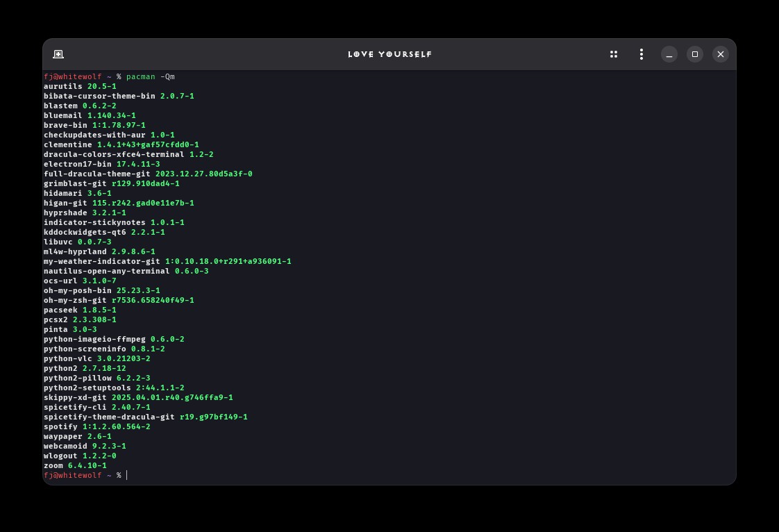Viewport: 779px width, 532px height.
Task: Select the brave-bin package line
Action: pos(94,125)
